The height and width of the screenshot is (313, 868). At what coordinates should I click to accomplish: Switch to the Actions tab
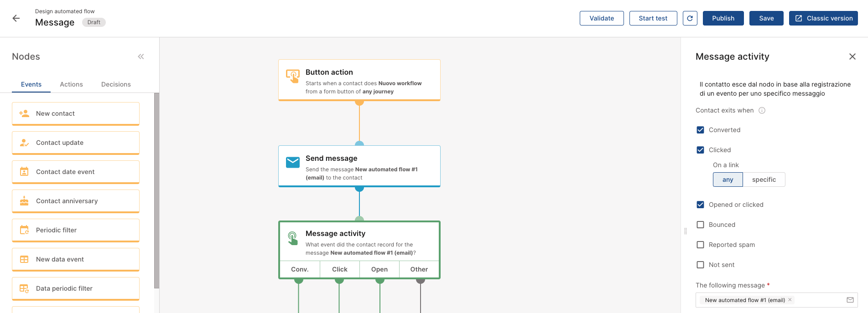tap(71, 84)
